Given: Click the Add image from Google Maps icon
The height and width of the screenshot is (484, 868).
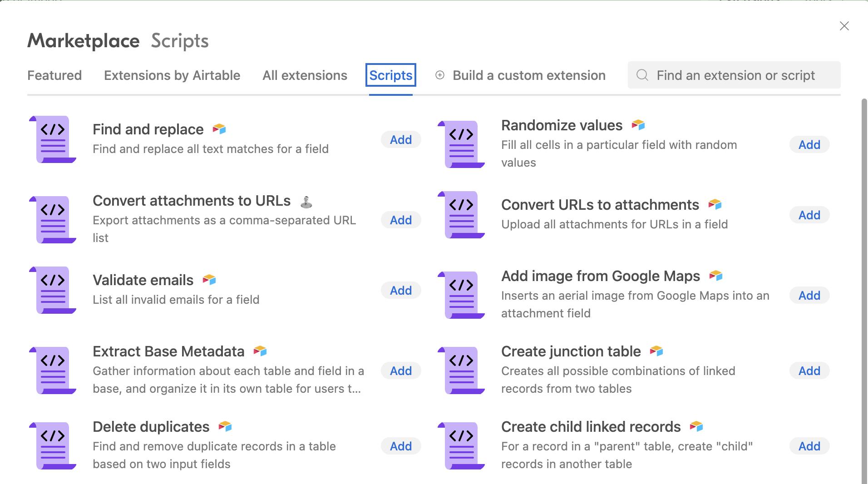Looking at the screenshot, I should [462, 295].
